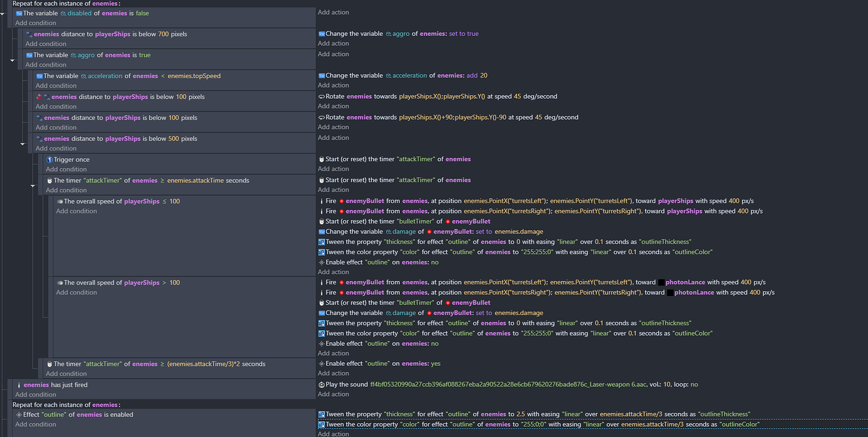The width and height of the screenshot is (868, 437).
Task: Click variable icon in 'acceleration < enemies.topSpeed' condition
Action: [x=39, y=76]
